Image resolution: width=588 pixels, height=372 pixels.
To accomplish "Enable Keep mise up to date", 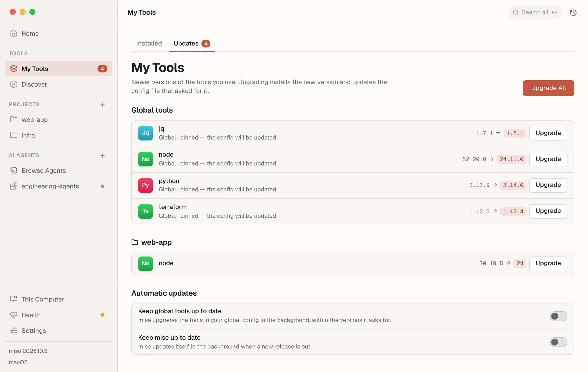I will pyautogui.click(x=558, y=342).
